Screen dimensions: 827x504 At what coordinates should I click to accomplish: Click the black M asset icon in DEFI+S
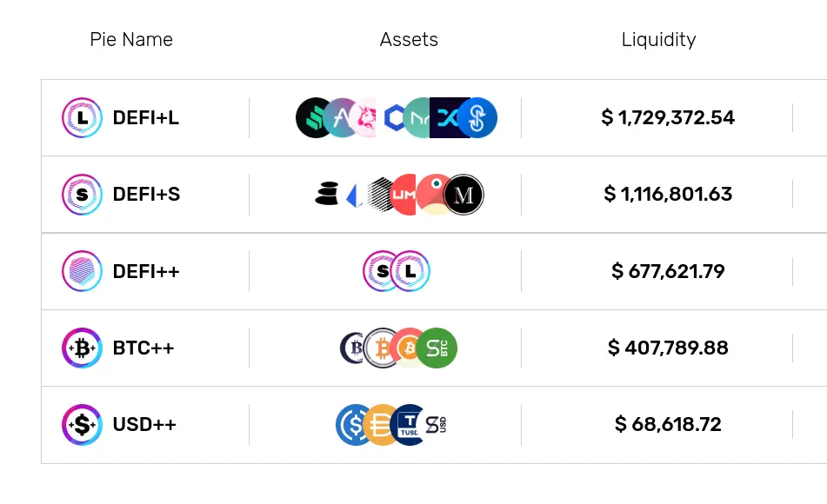click(x=464, y=195)
